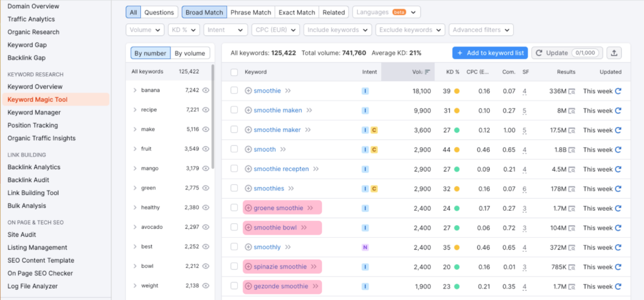Click green KD dot for smoothie maker

pyautogui.click(x=457, y=130)
